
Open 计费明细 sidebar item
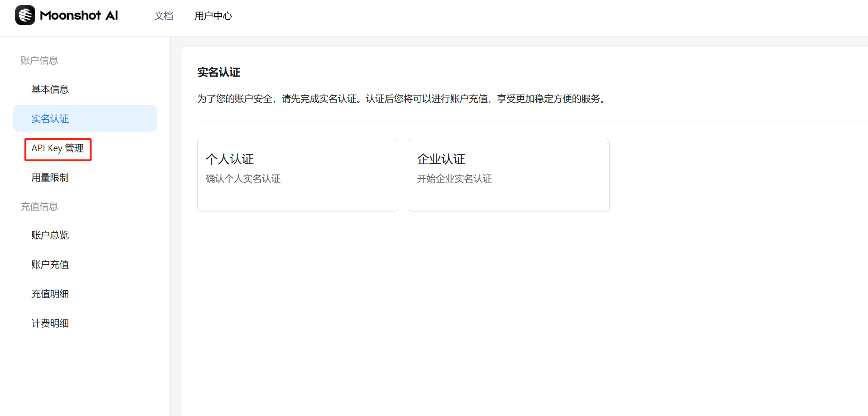50,323
